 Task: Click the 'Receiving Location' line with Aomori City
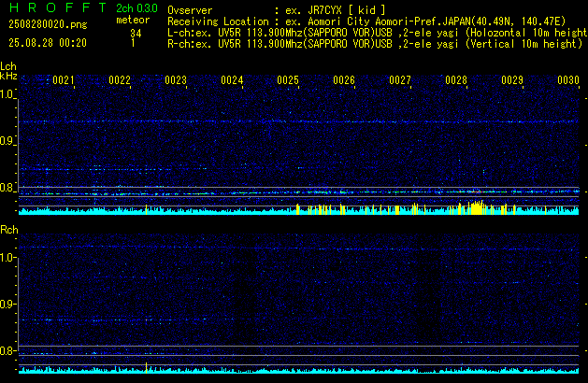pyautogui.click(x=366, y=21)
